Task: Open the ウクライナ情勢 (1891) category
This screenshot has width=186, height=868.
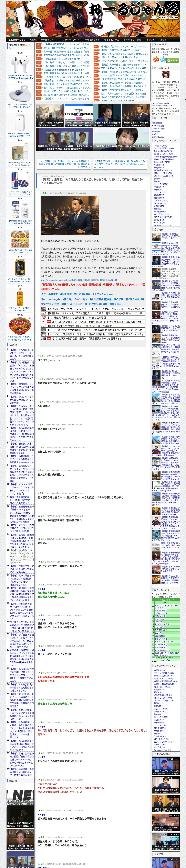Action: coord(164,148)
